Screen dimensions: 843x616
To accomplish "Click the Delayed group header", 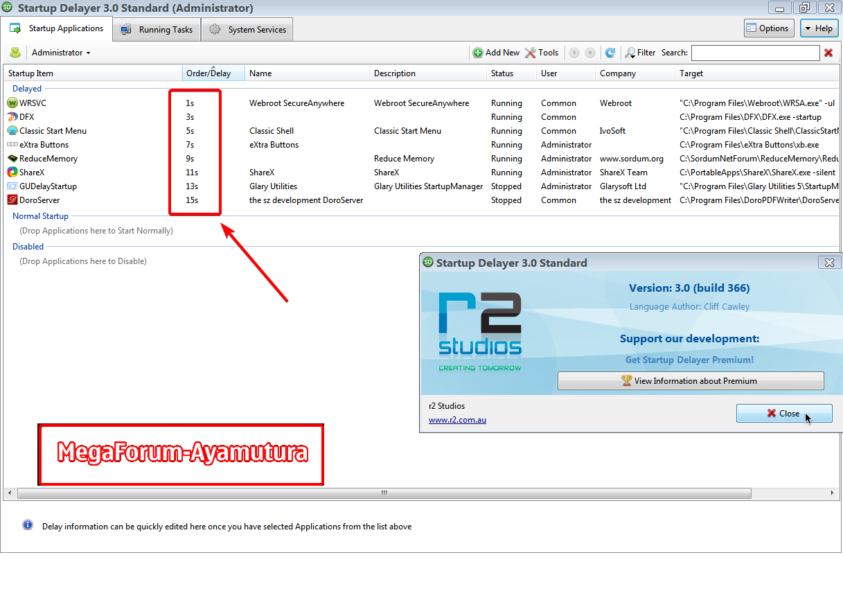I will pyautogui.click(x=27, y=89).
